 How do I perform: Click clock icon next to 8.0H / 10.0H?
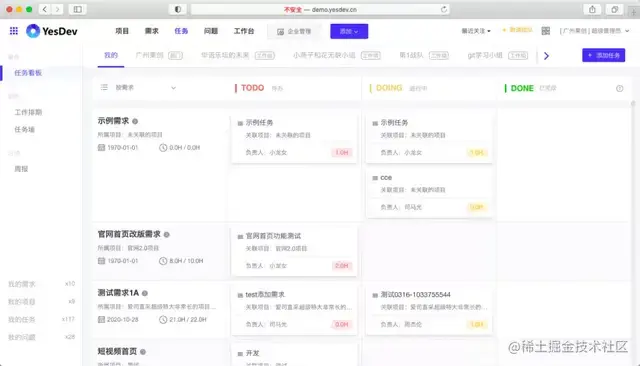coord(163,261)
